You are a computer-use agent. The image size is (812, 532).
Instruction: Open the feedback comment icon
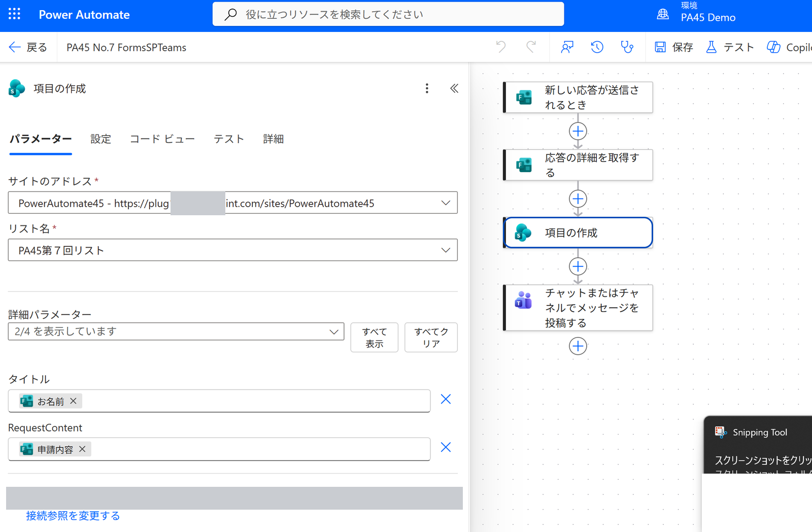click(x=567, y=47)
